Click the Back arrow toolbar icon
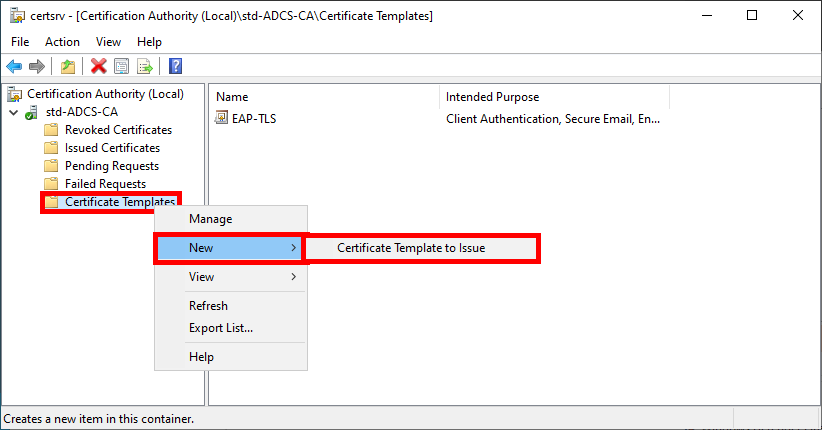 point(14,66)
